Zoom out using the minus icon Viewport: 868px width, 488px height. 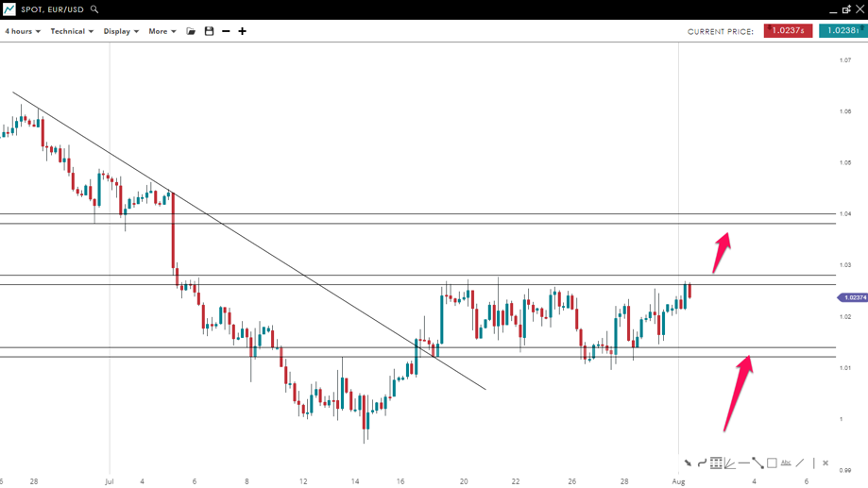point(226,31)
